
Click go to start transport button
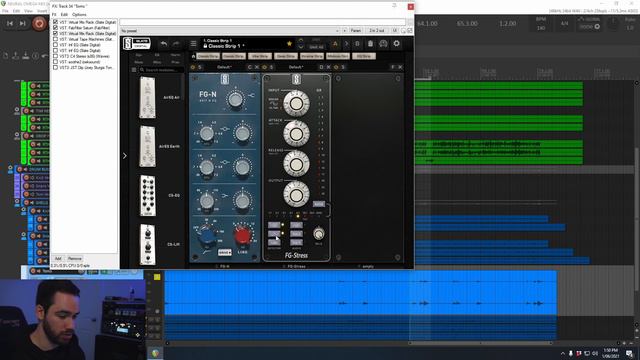pos(10,24)
